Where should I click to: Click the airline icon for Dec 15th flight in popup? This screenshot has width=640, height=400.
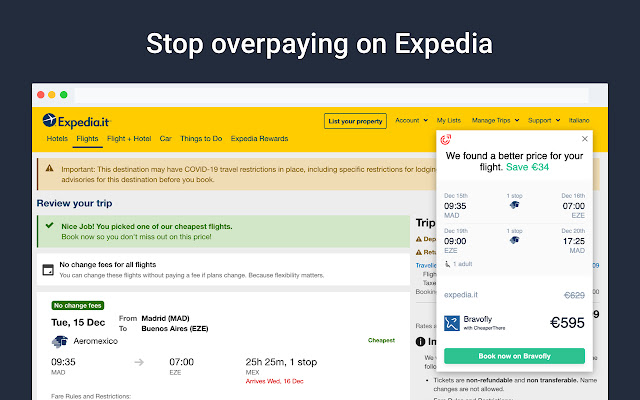(x=514, y=205)
